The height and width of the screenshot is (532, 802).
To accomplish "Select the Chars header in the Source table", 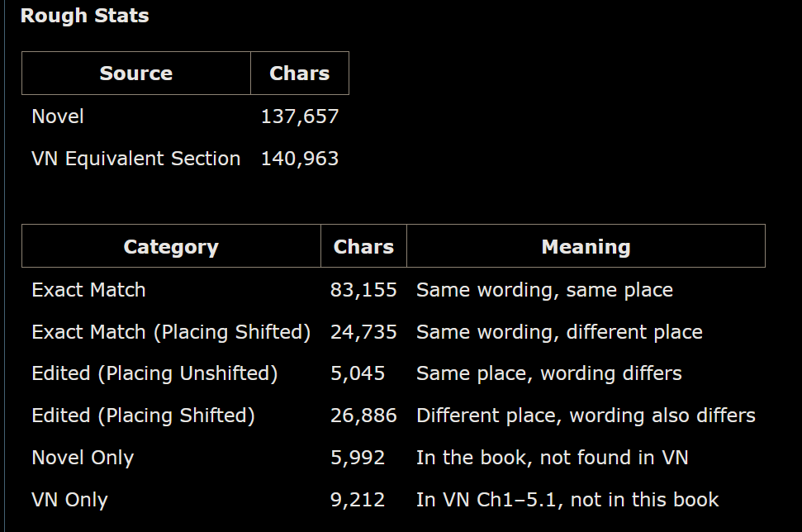I will (300, 74).
